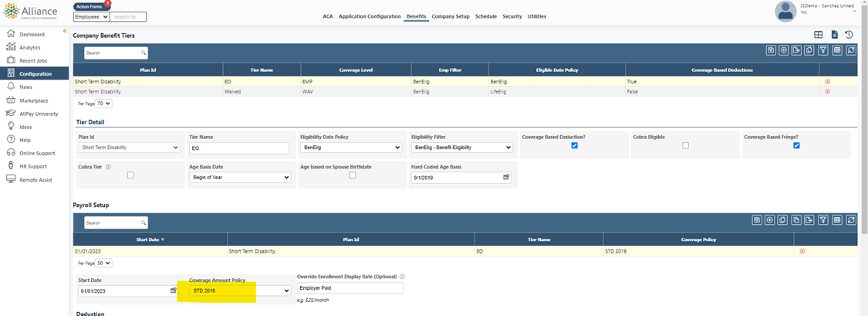The width and height of the screenshot is (868, 316).
Task: Open the Schedule menu
Action: pyautogui.click(x=486, y=17)
